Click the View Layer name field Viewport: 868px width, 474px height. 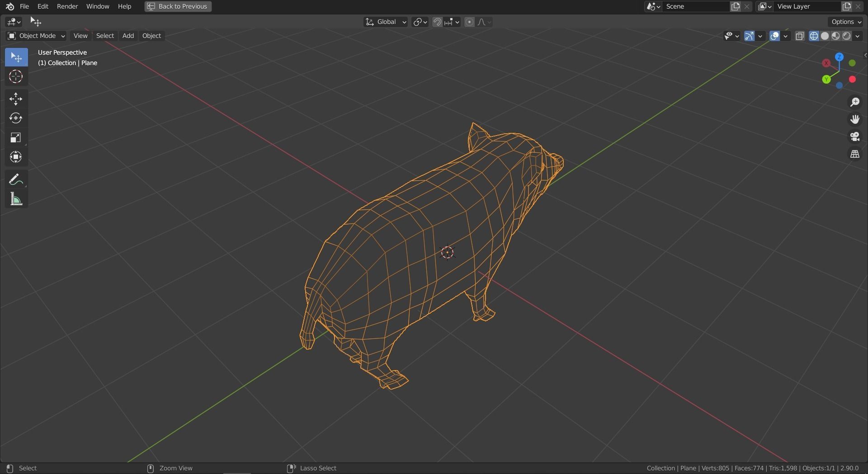(x=807, y=6)
